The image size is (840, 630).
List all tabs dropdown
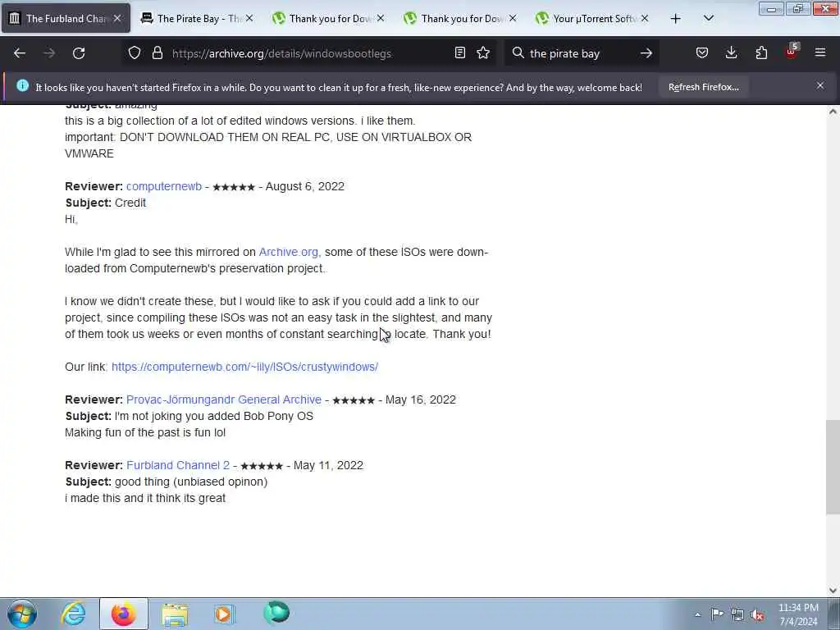(709, 19)
